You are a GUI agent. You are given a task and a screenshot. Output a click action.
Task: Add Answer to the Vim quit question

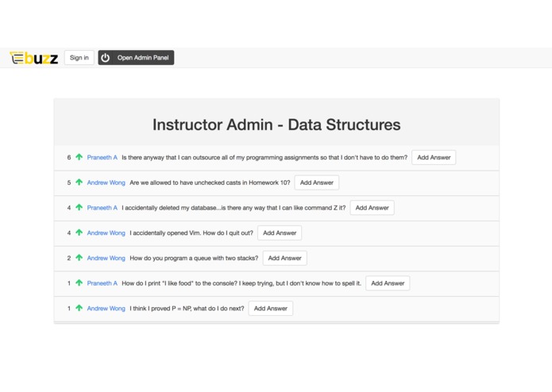click(280, 233)
